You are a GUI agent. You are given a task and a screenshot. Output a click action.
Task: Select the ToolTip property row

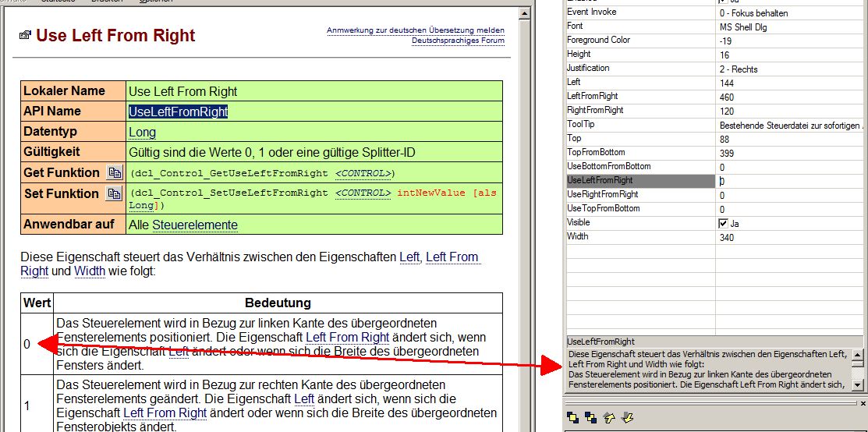tap(714, 125)
